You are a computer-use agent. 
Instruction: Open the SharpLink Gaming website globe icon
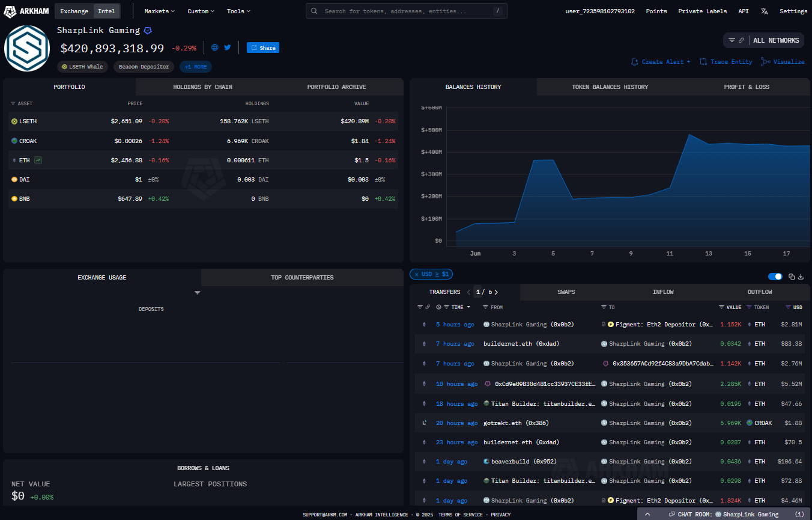click(x=215, y=47)
